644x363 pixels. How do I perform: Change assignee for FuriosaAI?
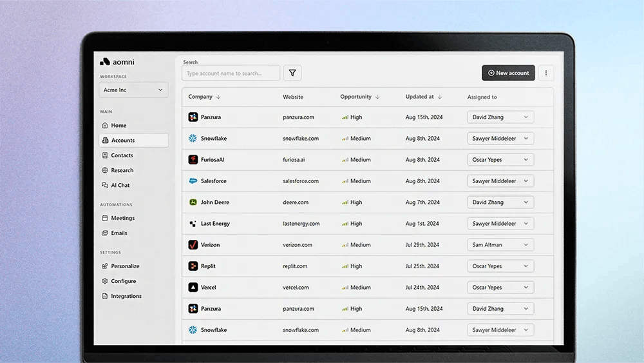[500, 159]
